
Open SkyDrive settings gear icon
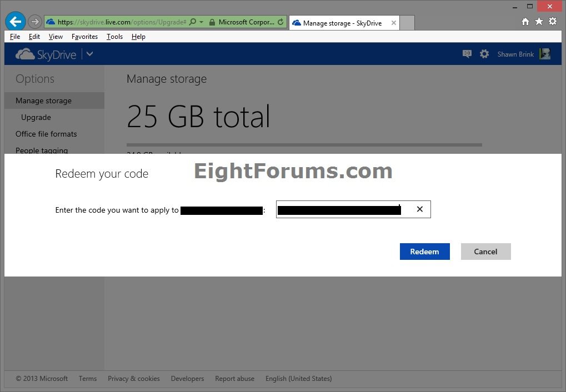tap(484, 54)
